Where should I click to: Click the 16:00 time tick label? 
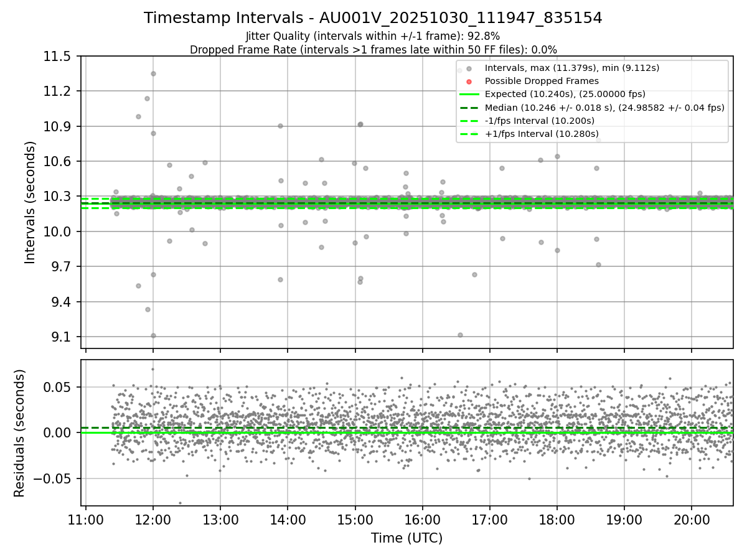(422, 520)
